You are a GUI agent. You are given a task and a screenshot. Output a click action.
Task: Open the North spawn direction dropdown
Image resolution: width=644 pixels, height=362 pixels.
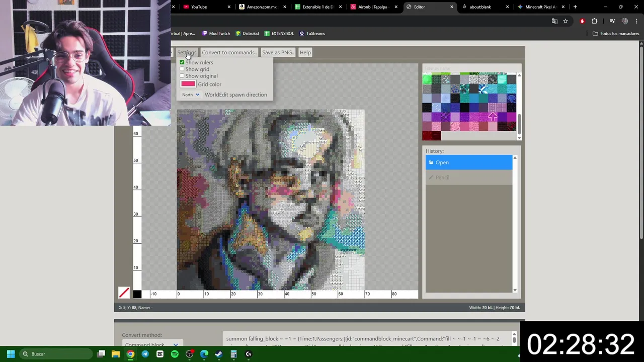[x=191, y=95]
